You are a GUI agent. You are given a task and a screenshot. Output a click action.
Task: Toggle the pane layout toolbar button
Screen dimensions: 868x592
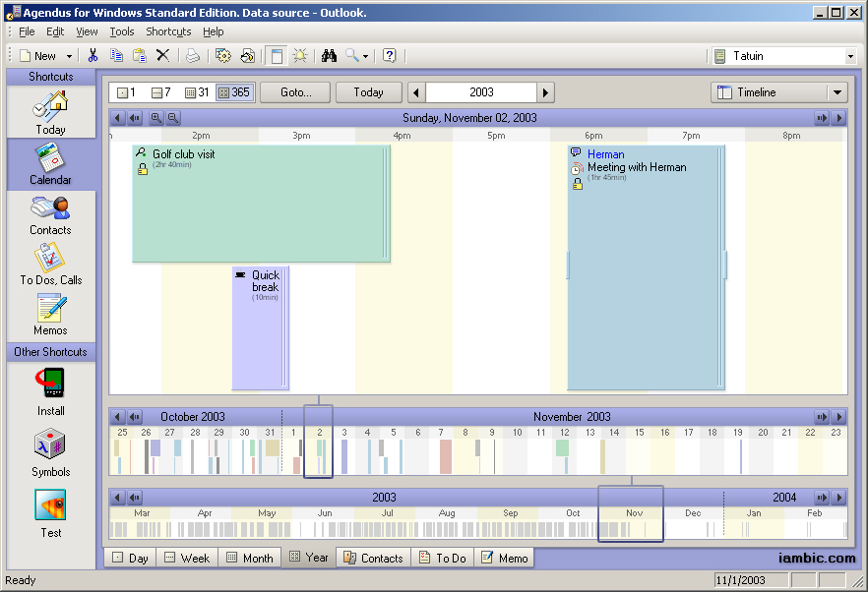(x=277, y=56)
